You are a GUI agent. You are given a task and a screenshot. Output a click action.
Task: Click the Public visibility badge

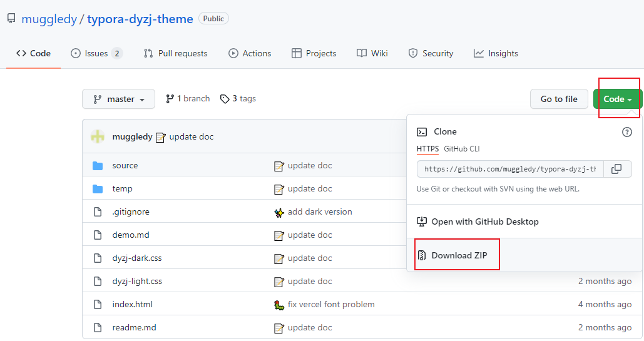click(213, 19)
